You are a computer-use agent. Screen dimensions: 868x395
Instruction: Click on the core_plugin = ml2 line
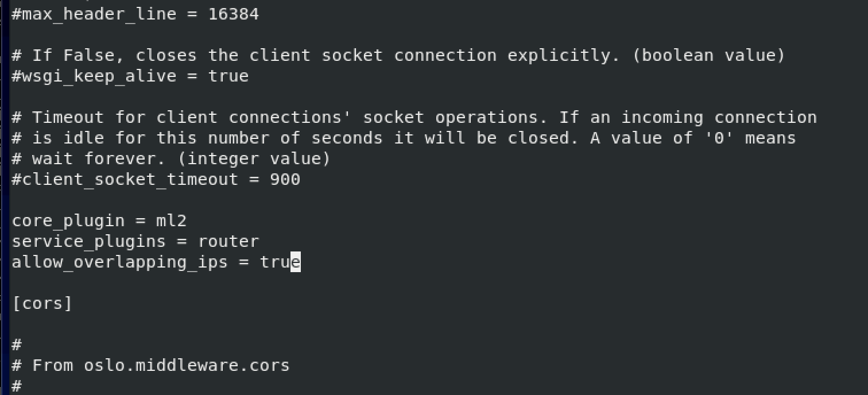99,221
